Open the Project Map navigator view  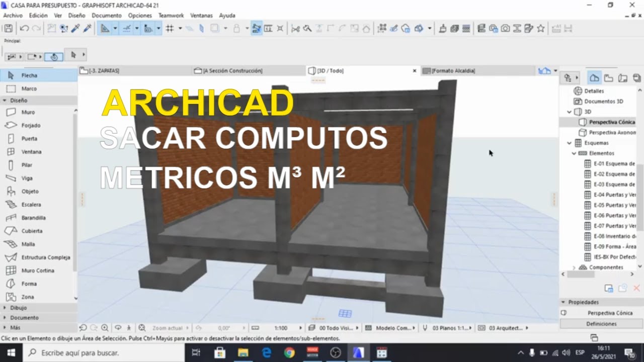pyautogui.click(x=594, y=78)
